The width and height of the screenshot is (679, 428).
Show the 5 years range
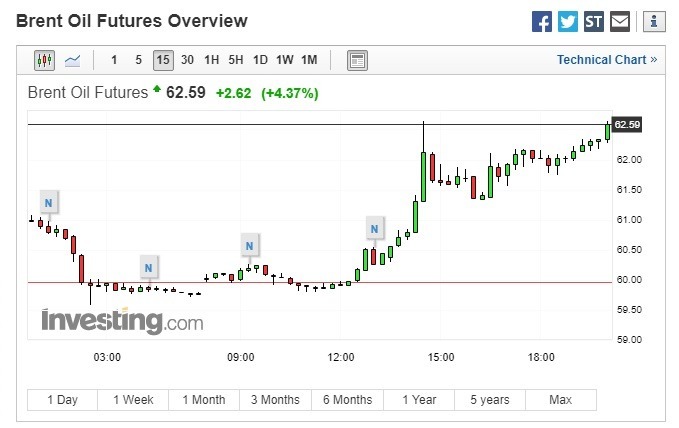490,399
